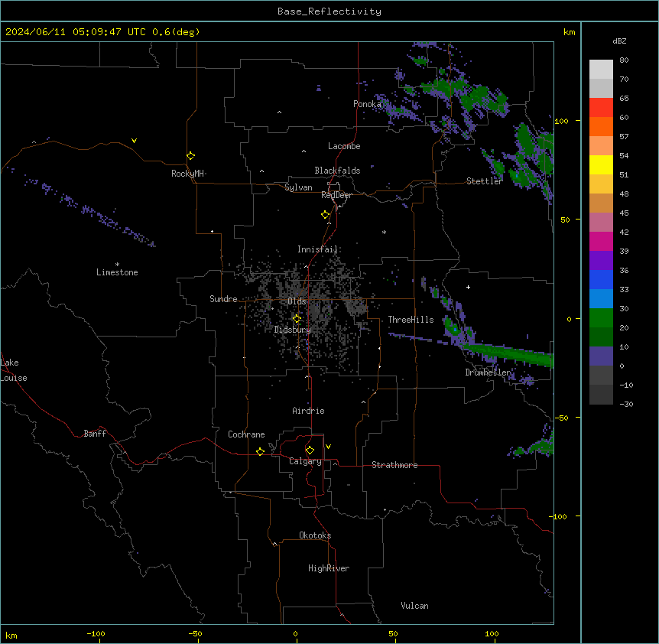Viewport: 659px width, 644px height.
Task: Click the white asterisk above Limestone
Action: [117, 265]
